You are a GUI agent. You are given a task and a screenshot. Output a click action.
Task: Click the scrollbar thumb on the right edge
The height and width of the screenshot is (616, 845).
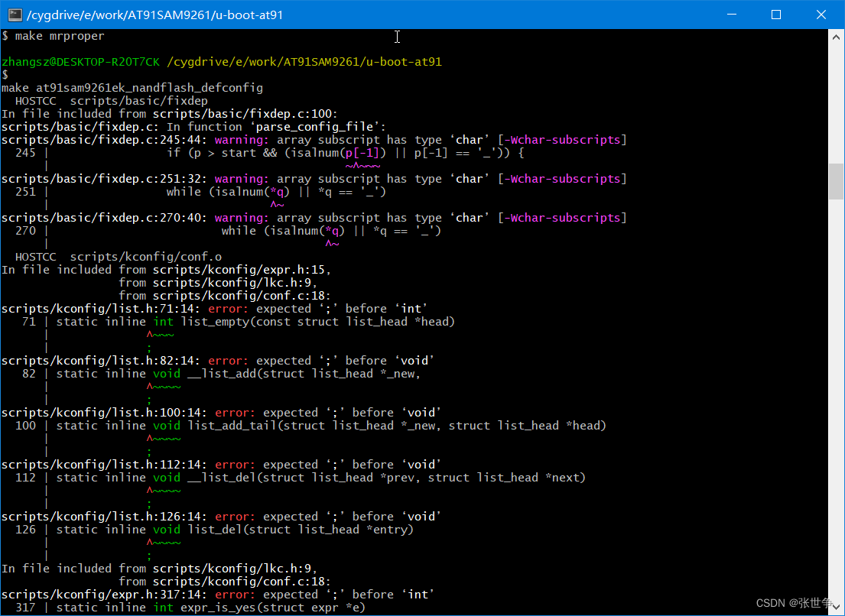pyautogui.click(x=836, y=181)
